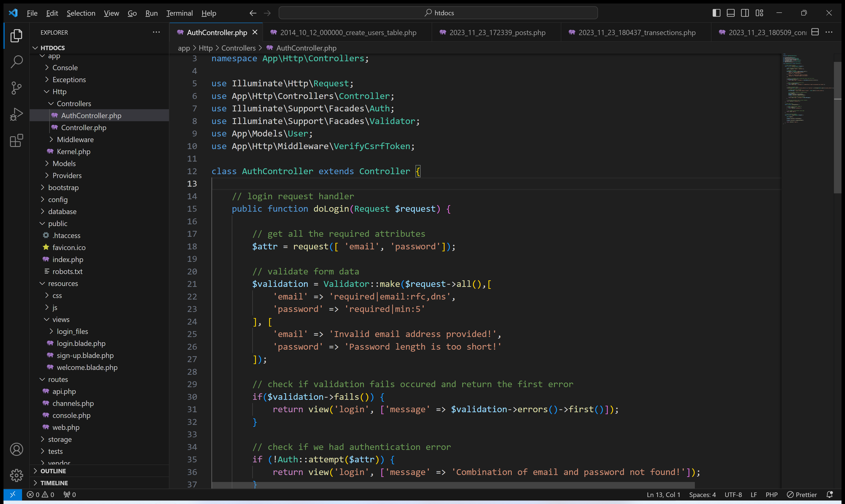Screen dimensions: 845x504
Task: Click the Manage gear icon
Action: coord(16,475)
